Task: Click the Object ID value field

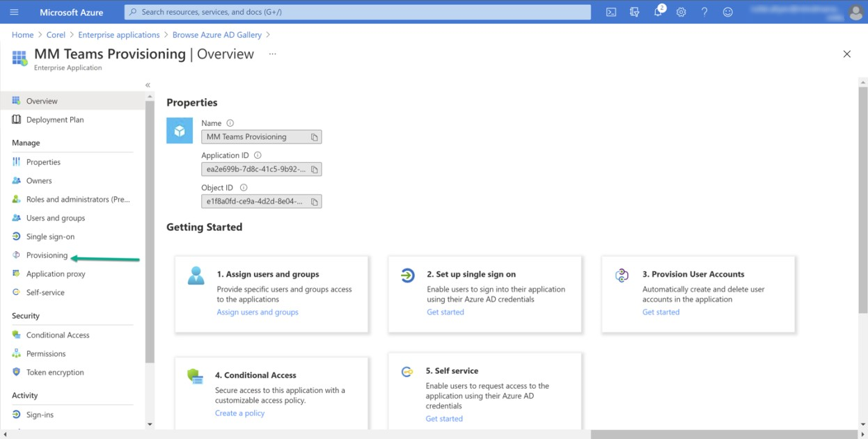Action: click(x=262, y=202)
